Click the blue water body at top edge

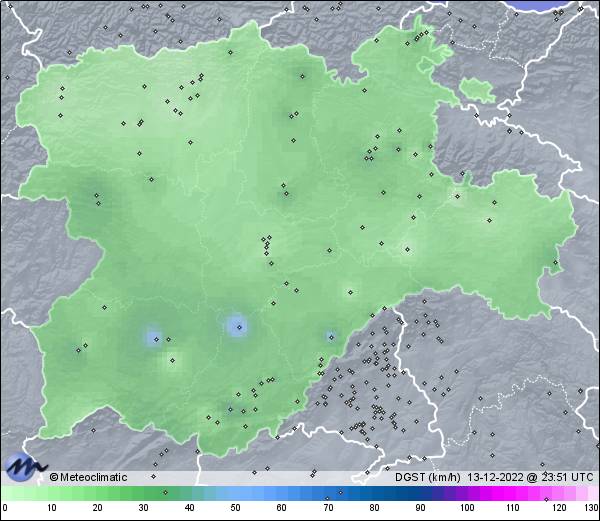click(x=540, y=6)
